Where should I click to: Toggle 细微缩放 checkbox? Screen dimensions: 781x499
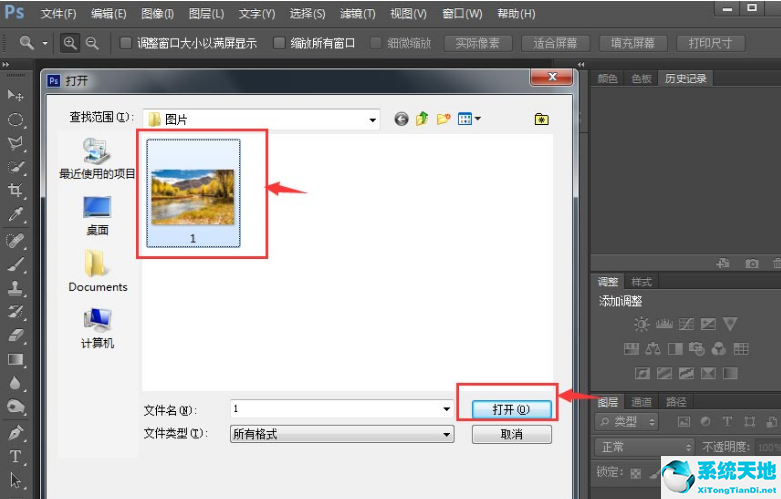(x=376, y=43)
